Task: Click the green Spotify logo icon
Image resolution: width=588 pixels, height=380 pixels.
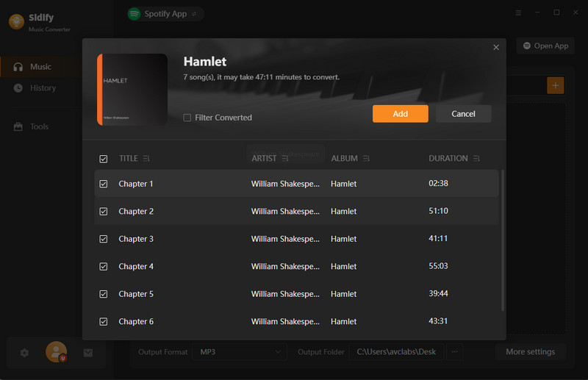Action: click(135, 14)
